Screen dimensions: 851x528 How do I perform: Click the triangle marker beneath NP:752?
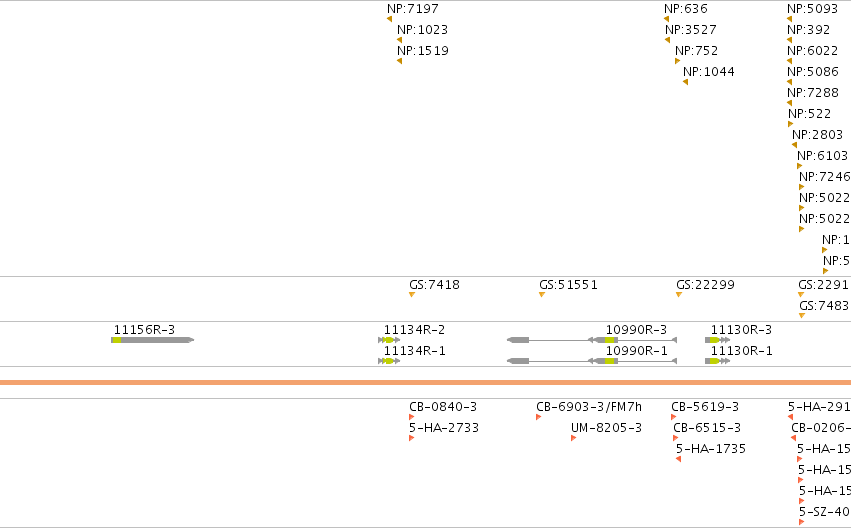tap(677, 61)
